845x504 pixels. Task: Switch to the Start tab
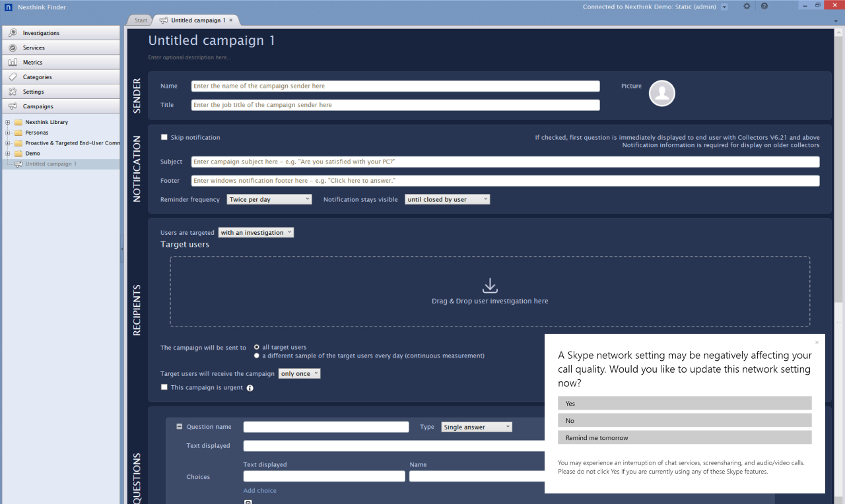click(x=141, y=20)
